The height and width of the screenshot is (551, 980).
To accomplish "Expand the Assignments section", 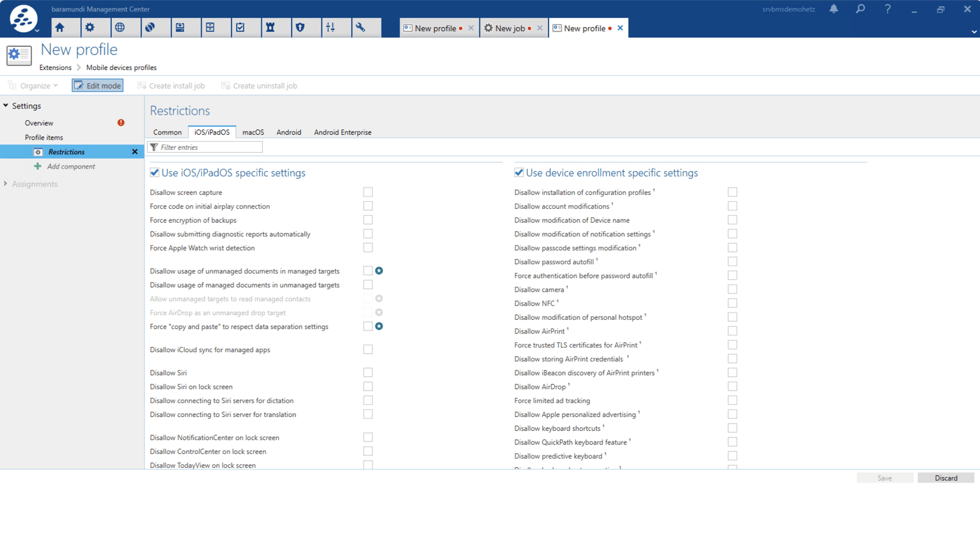I will click(6, 184).
